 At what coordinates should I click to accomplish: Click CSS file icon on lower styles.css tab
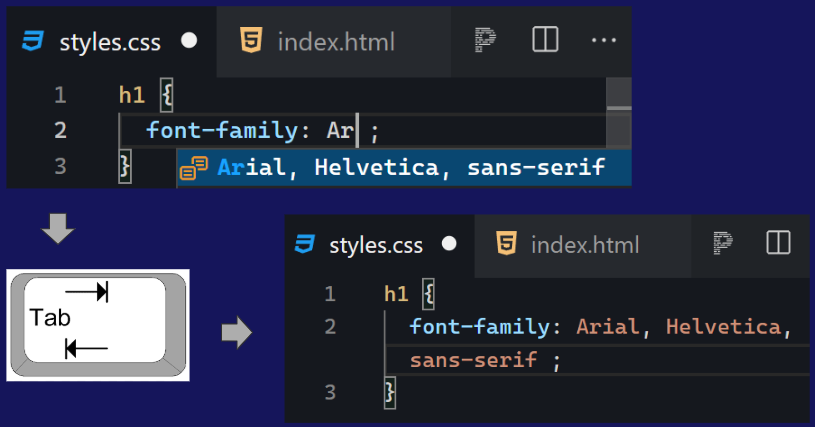coord(305,244)
